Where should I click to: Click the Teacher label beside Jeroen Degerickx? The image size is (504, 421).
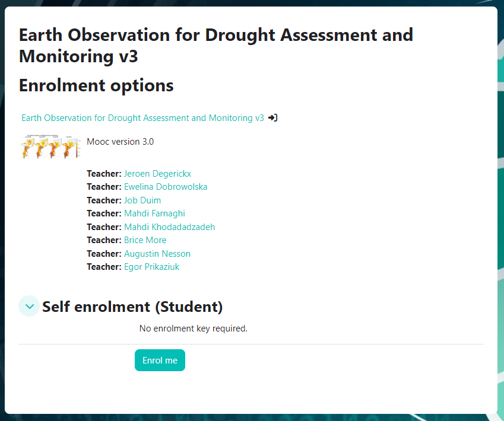point(104,174)
